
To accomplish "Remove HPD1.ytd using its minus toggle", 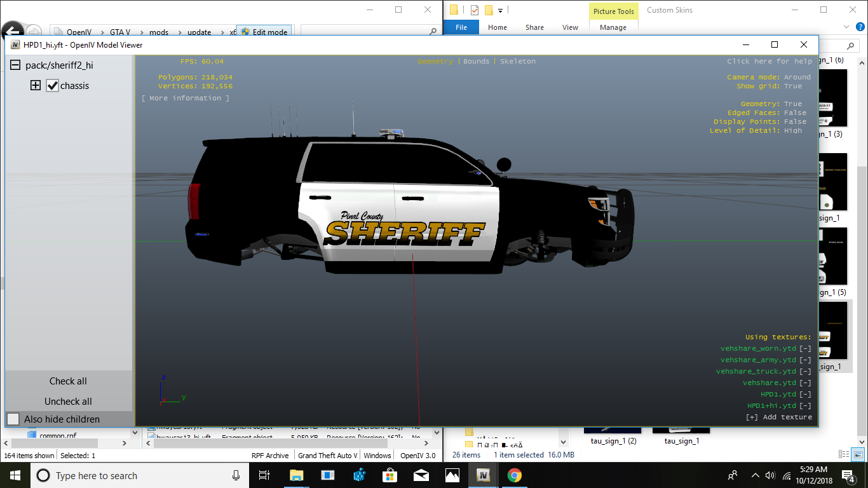I will [805, 395].
